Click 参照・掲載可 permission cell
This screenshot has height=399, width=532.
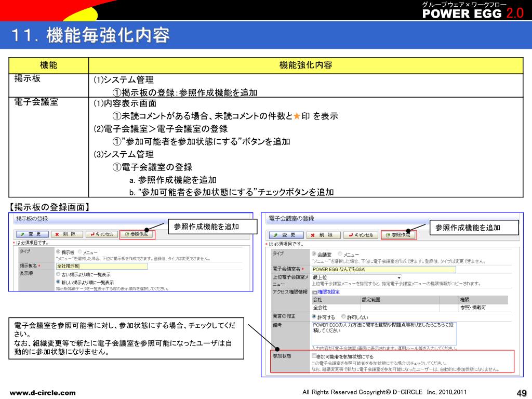tap(473, 308)
